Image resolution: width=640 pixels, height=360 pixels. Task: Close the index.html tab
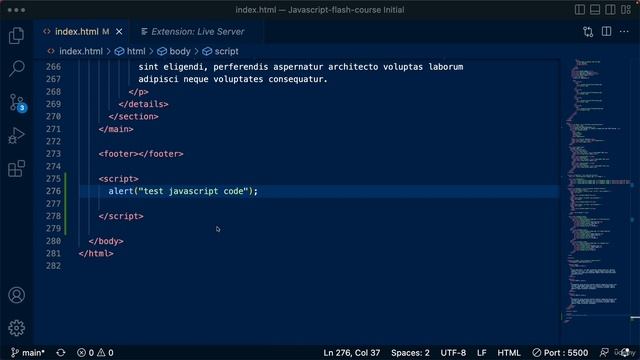pos(119,32)
